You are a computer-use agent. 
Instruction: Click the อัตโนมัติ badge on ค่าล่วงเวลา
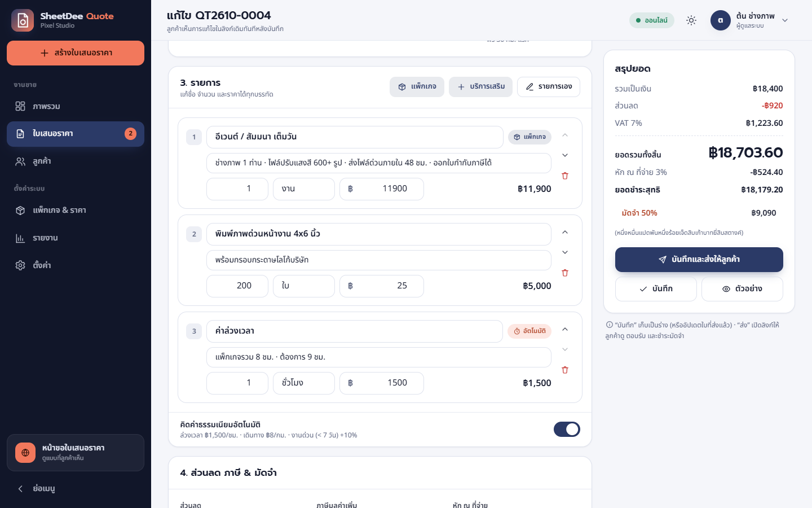[529, 331]
